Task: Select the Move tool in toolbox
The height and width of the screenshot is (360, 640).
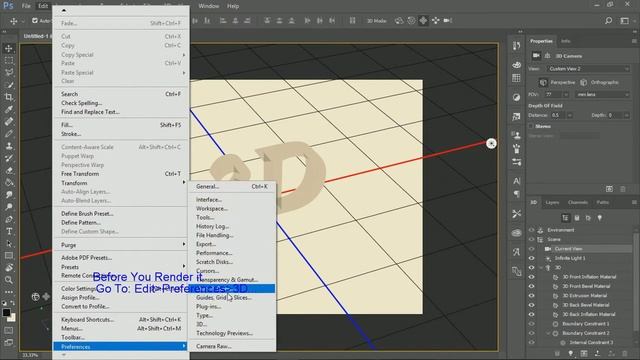Action: 9,49
